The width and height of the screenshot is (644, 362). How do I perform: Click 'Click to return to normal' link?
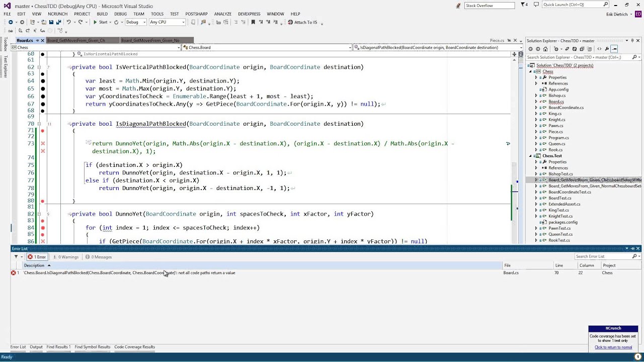[x=613, y=347]
